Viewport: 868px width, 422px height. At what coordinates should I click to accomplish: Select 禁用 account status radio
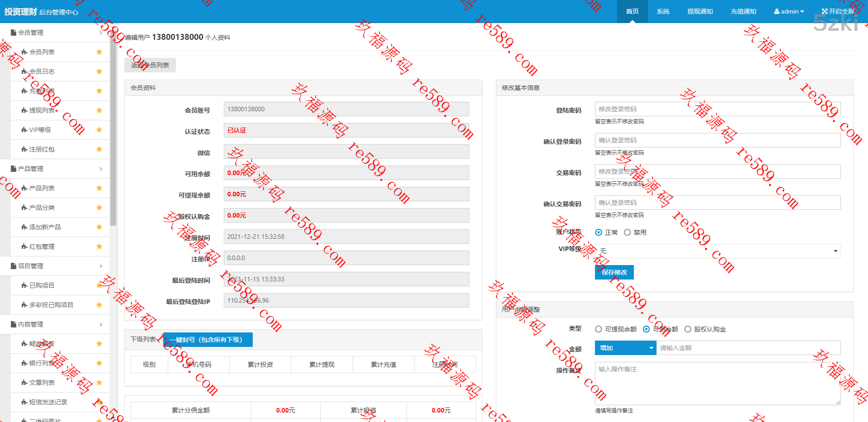tap(627, 232)
